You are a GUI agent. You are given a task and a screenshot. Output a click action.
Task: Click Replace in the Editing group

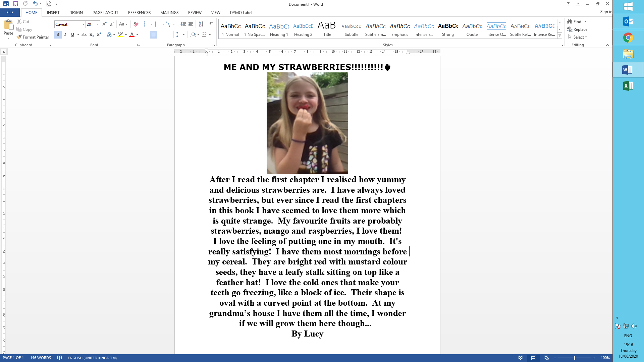[x=577, y=29]
